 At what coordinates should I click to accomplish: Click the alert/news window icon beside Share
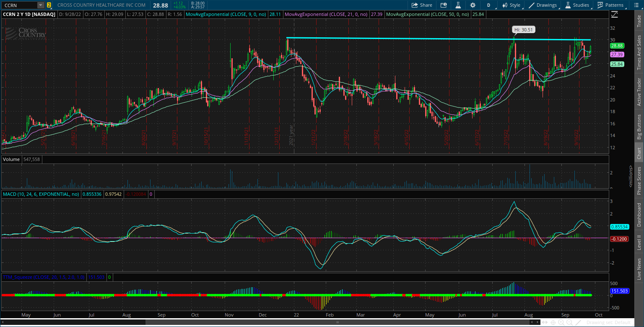coord(444,5)
